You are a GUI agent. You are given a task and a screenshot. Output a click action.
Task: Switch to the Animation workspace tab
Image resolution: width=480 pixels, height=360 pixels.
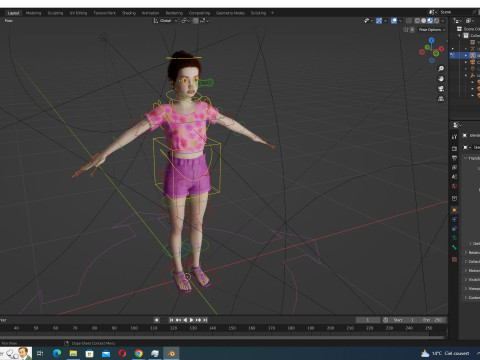pyautogui.click(x=150, y=13)
